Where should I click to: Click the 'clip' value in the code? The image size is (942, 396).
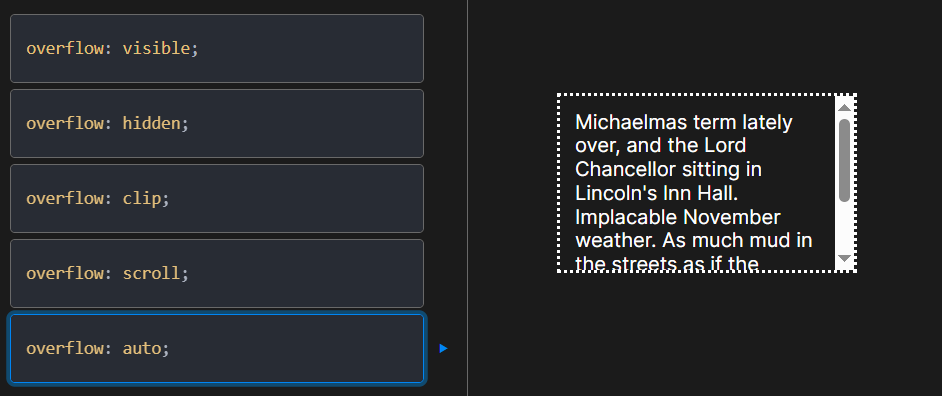click(142, 198)
